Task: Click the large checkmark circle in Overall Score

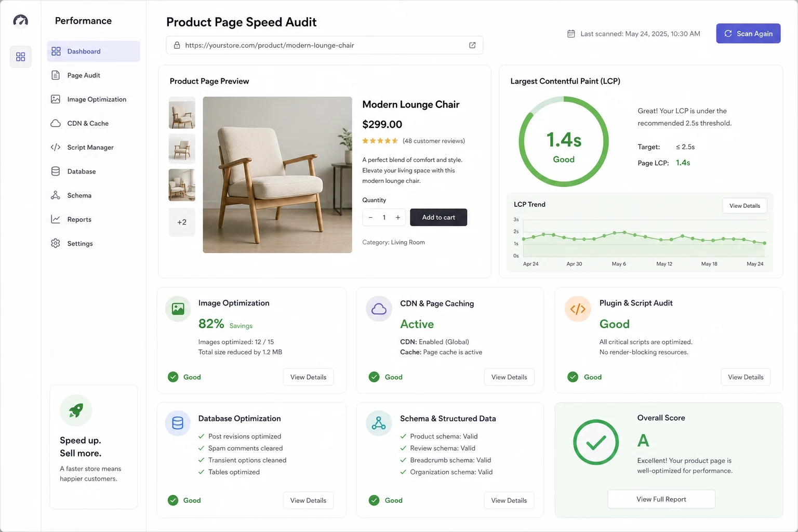Action: (x=596, y=442)
